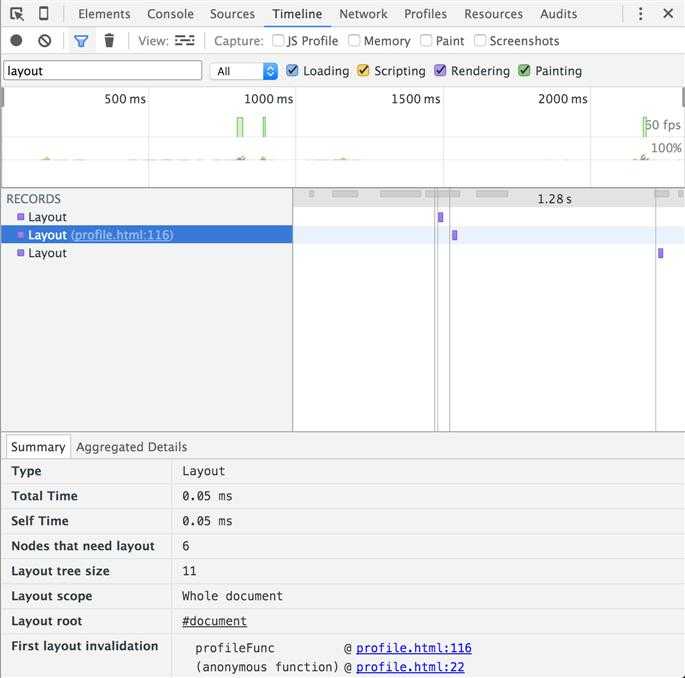Open anonymous function's profile.html:22 link
The image size is (685, 678).
(410, 667)
